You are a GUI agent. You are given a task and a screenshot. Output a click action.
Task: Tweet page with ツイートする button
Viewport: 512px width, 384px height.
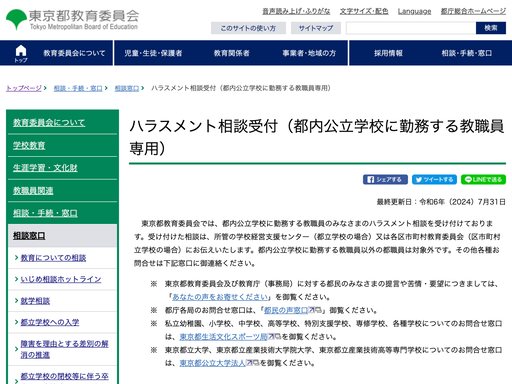click(x=434, y=180)
